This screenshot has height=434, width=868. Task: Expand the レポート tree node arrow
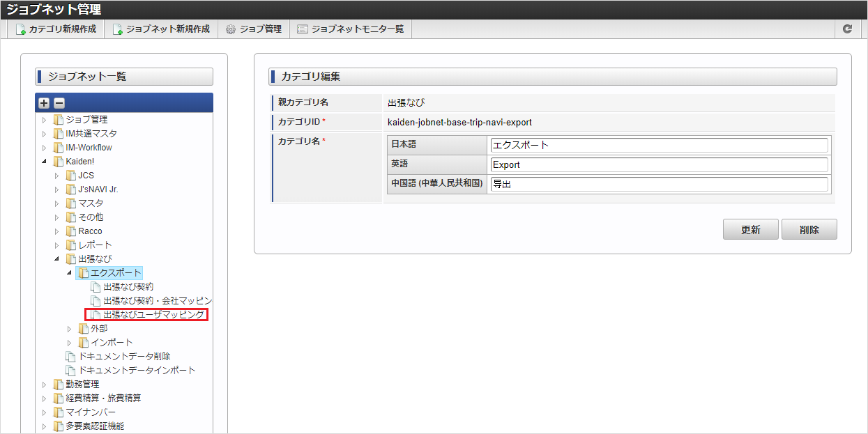coord(57,245)
